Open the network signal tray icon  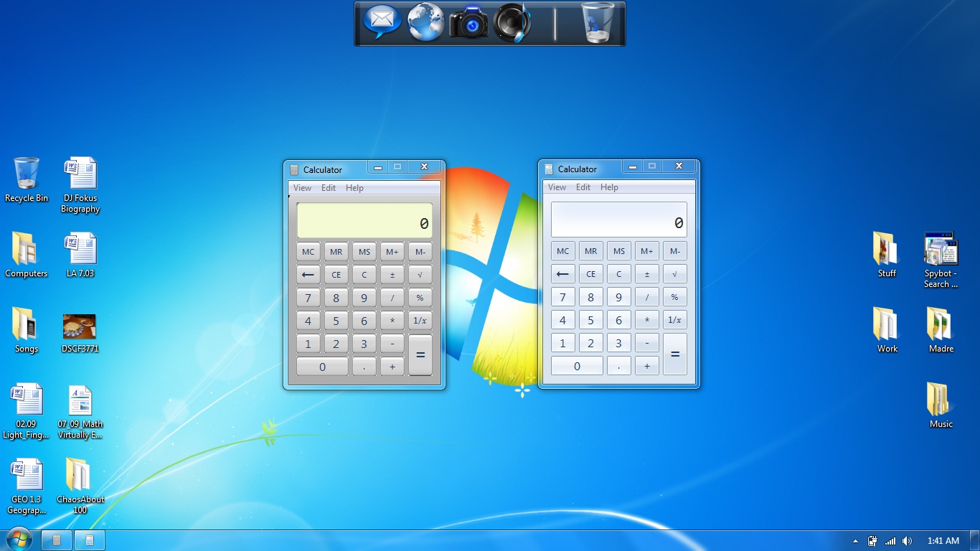890,541
